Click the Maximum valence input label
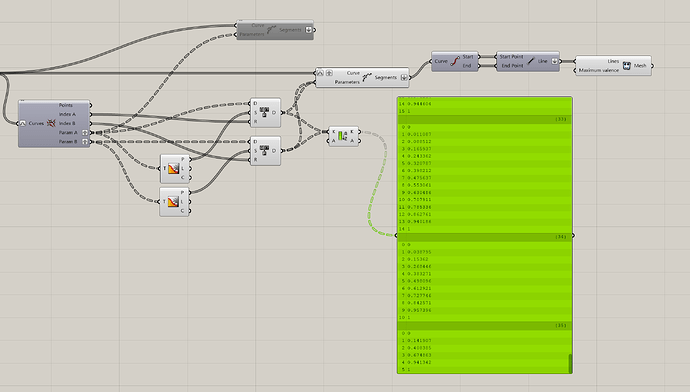Image resolution: width=690 pixels, height=392 pixels. (598, 70)
